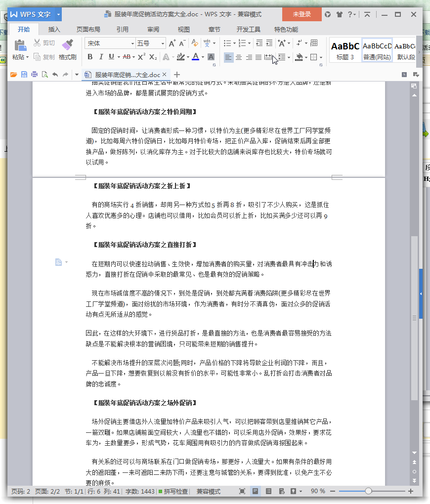Open the 章节 tab

point(214,29)
